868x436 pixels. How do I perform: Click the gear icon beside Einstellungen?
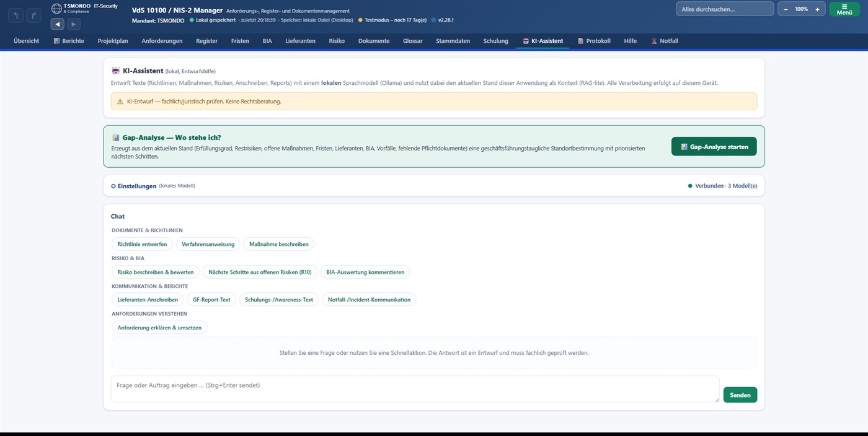pos(113,186)
